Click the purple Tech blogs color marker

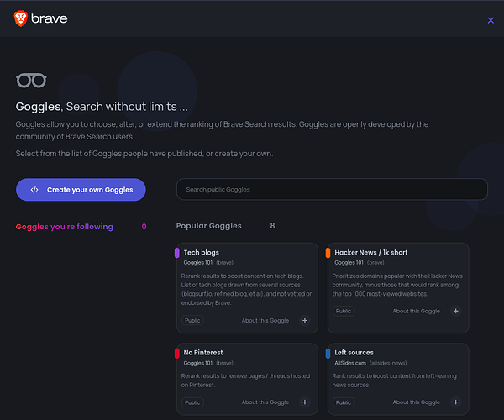pos(177,253)
